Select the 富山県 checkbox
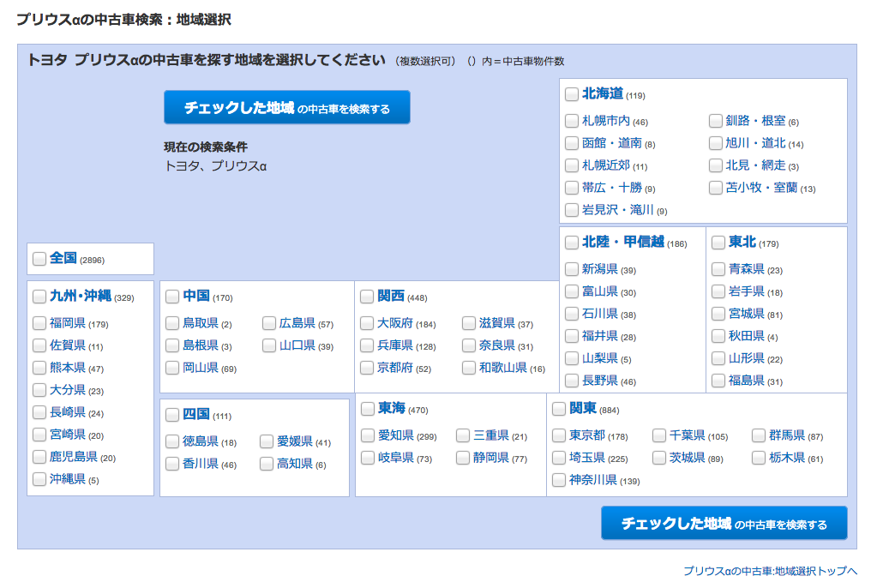The image size is (871, 588). 572,291
